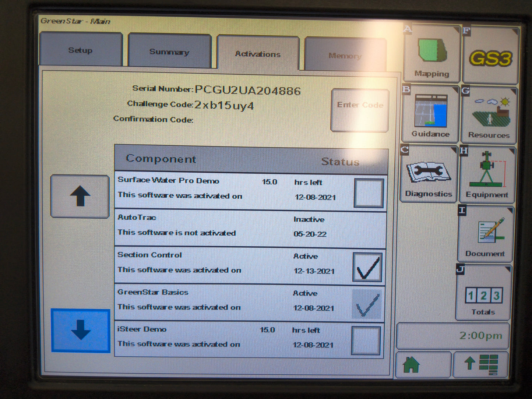Open the Document softkey

(x=485, y=234)
